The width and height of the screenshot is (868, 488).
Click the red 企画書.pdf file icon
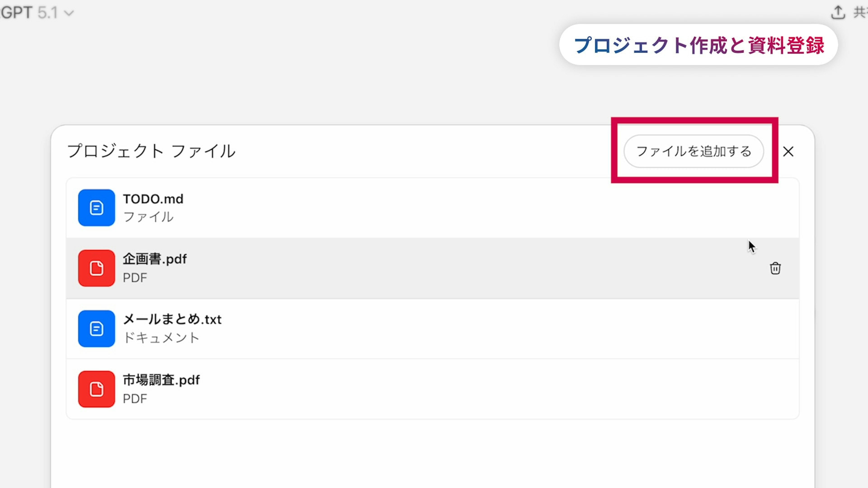click(x=96, y=268)
